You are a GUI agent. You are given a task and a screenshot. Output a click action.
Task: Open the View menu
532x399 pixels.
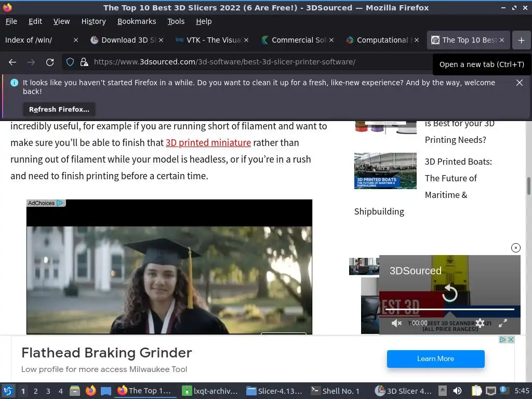[x=61, y=21]
